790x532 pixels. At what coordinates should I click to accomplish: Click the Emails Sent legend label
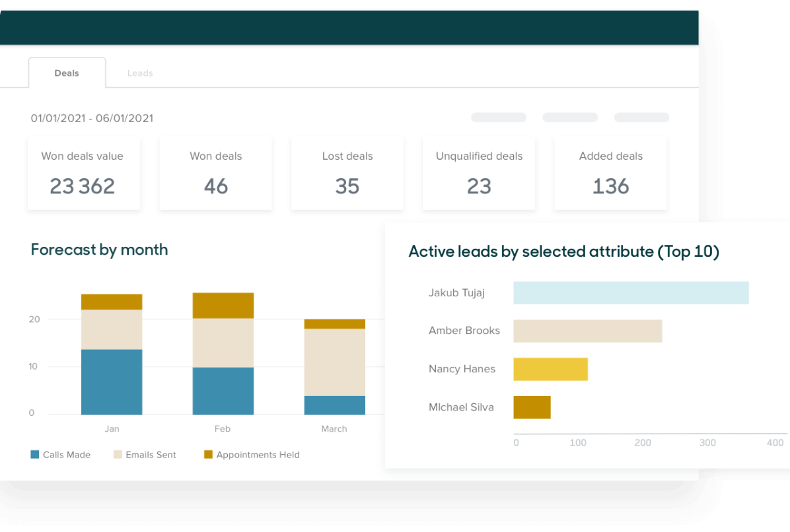[x=151, y=455]
